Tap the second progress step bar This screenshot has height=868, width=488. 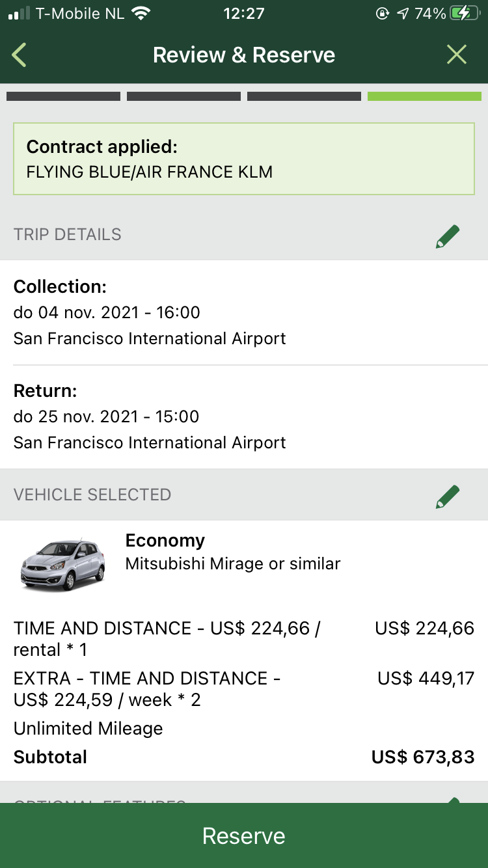[183, 96]
